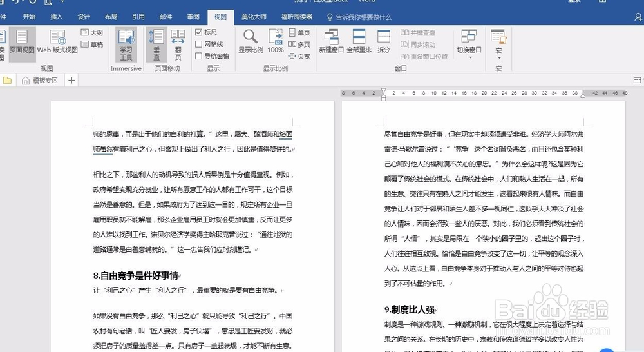Image resolution: width=644 pixels, height=352 pixels.
Task: Open the Layout (布局) tab
Action: [111, 17]
